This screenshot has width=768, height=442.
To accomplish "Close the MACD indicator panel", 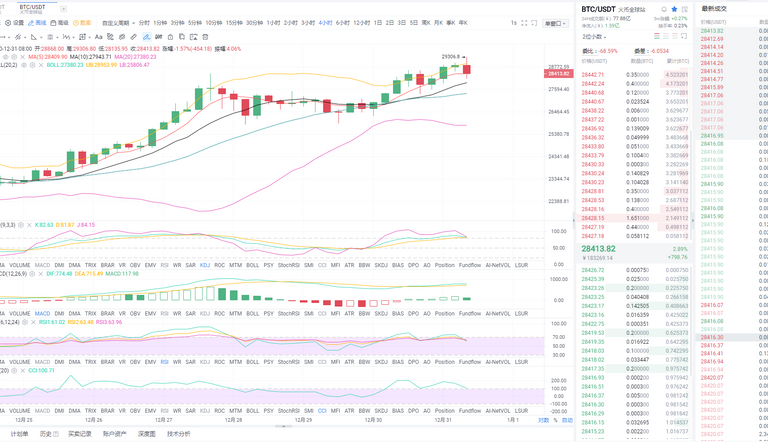I will 41,273.
